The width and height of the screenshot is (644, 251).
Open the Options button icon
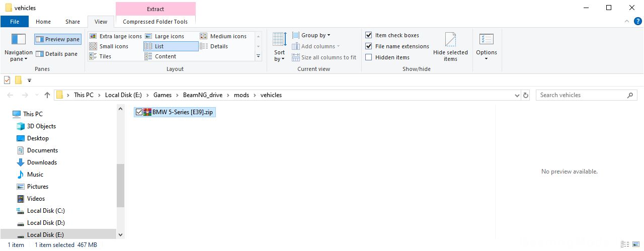coord(486,40)
